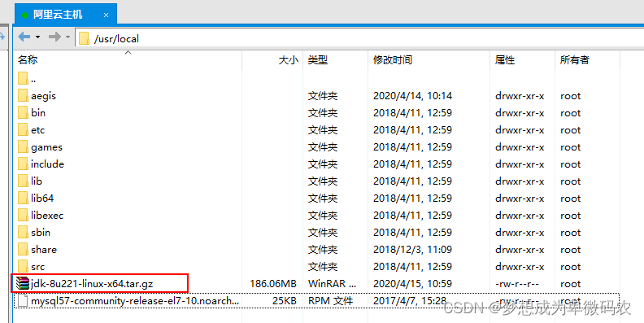Viewport: 644px width, 323px height.
Task: Select the lib folder icon
Action: click(23, 181)
